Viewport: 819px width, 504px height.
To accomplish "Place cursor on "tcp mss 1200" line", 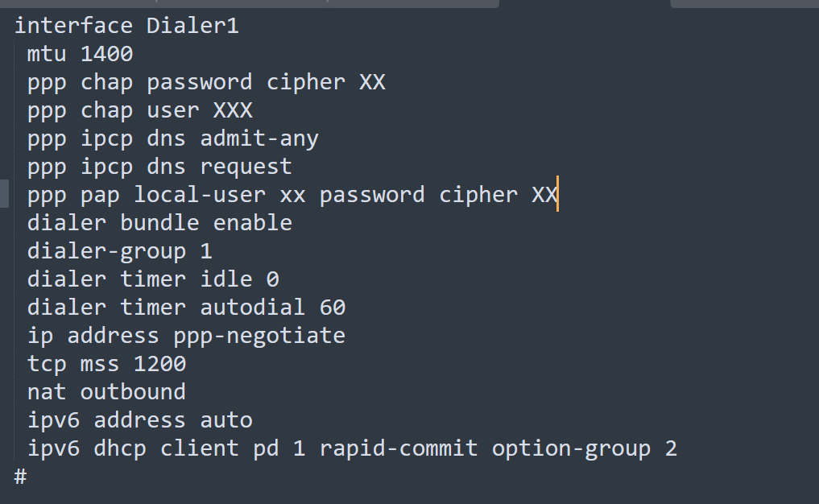I will click(106, 363).
